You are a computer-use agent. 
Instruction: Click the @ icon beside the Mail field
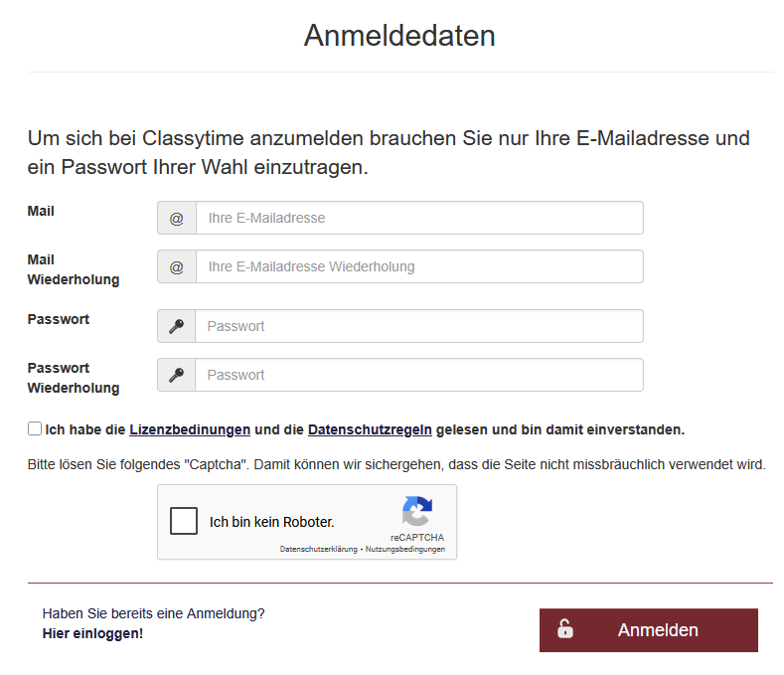click(x=176, y=218)
